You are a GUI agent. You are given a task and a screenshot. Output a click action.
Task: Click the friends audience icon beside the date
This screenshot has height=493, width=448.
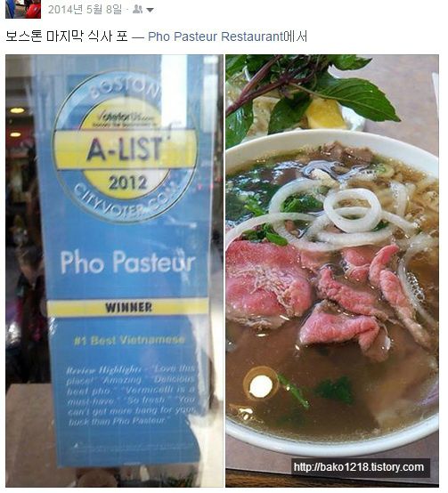click(137, 10)
